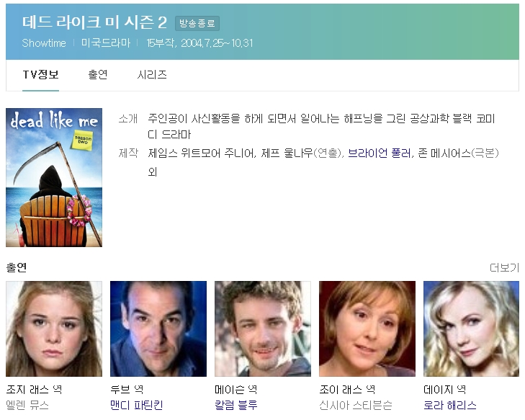Switch to the 시리즈 tab

(x=152, y=74)
